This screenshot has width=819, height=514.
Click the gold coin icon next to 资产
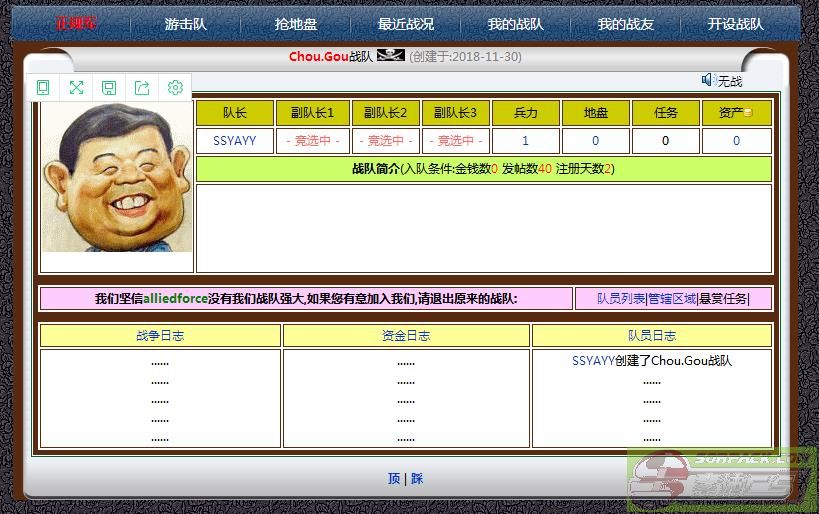[x=747, y=113]
